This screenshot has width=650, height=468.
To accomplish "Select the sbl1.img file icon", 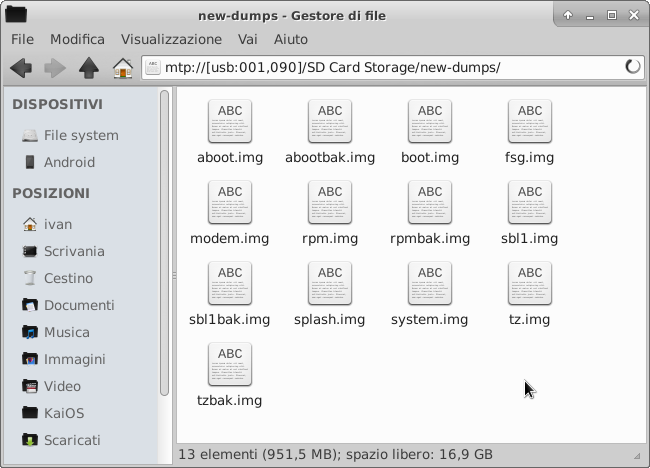I will pos(529,202).
